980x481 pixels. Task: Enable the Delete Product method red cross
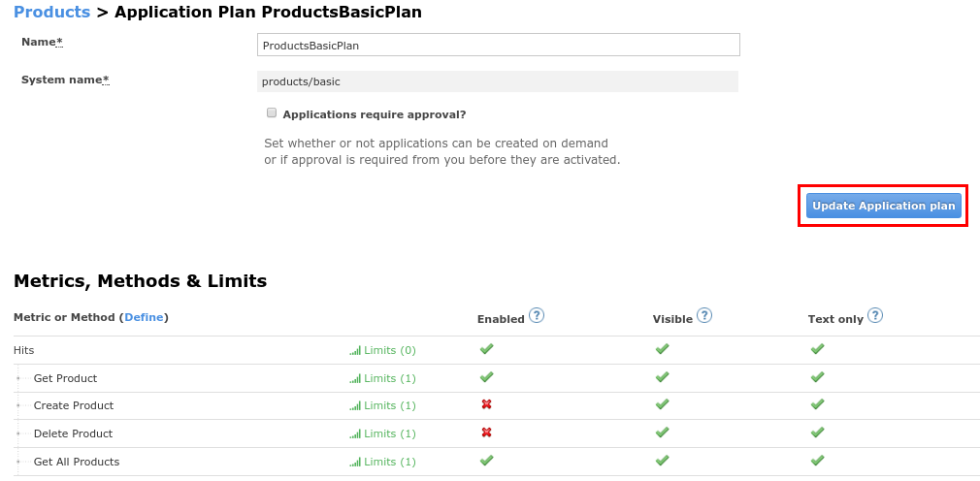pos(486,433)
